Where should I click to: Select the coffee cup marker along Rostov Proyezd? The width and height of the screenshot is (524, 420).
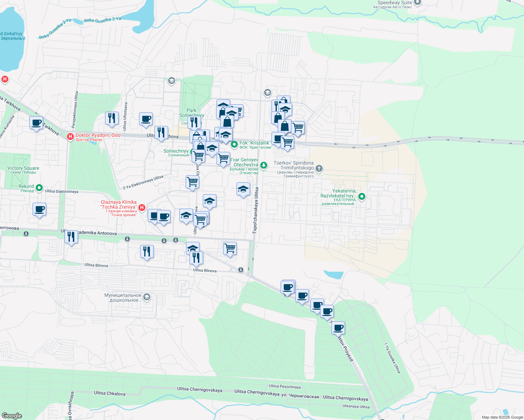point(338,328)
